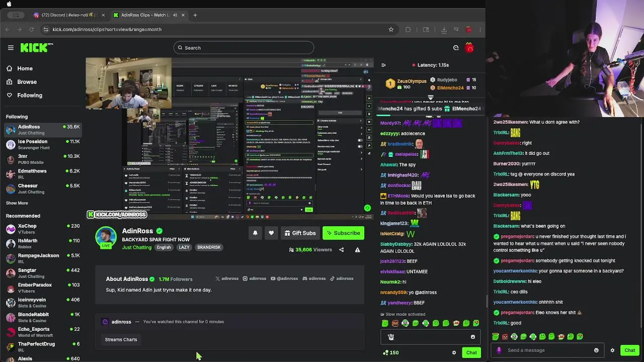Open Edmatthews channel in sidebar
644x362 pixels.
tap(43, 173)
